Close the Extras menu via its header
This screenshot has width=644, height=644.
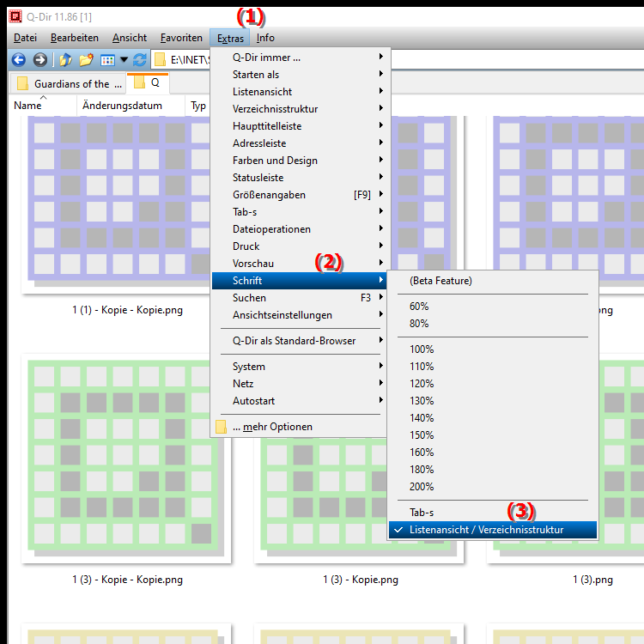pos(230,38)
